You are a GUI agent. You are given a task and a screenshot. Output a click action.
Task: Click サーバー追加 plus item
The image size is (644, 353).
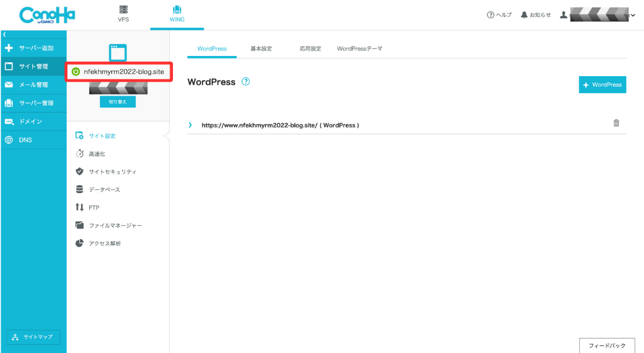(34, 48)
